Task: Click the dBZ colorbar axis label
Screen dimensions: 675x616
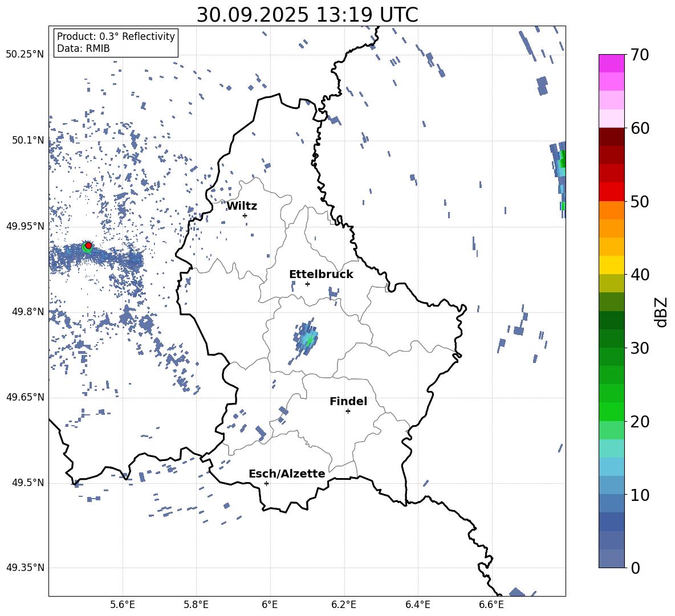Action: click(662, 312)
